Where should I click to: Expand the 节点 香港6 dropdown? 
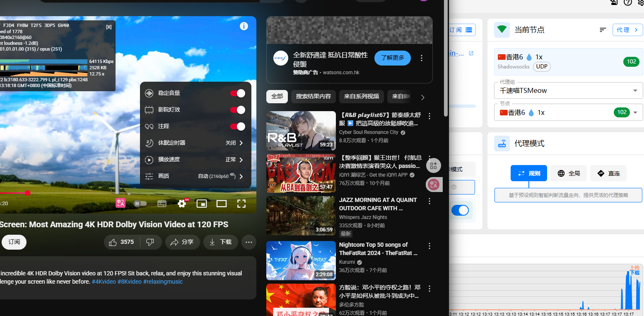[x=569, y=112]
